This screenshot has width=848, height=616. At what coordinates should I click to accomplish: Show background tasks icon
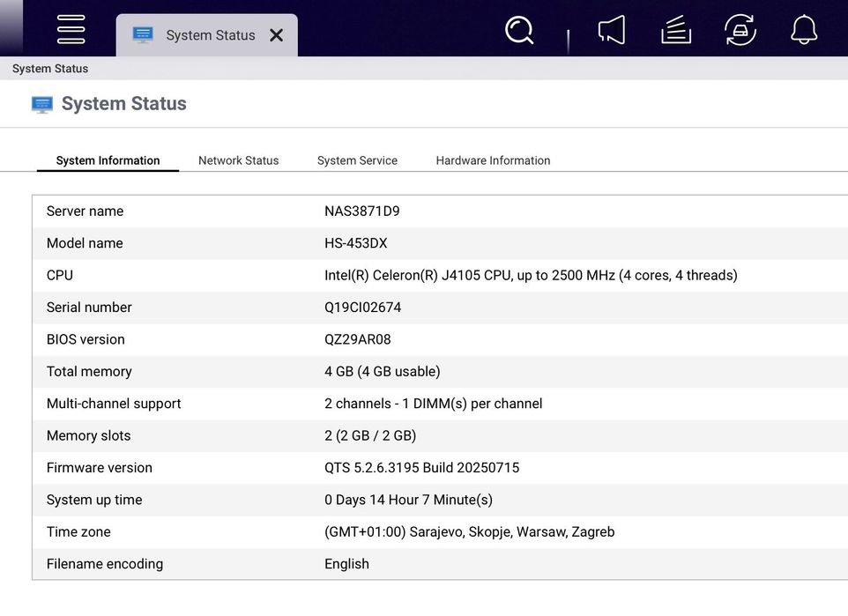pos(676,31)
